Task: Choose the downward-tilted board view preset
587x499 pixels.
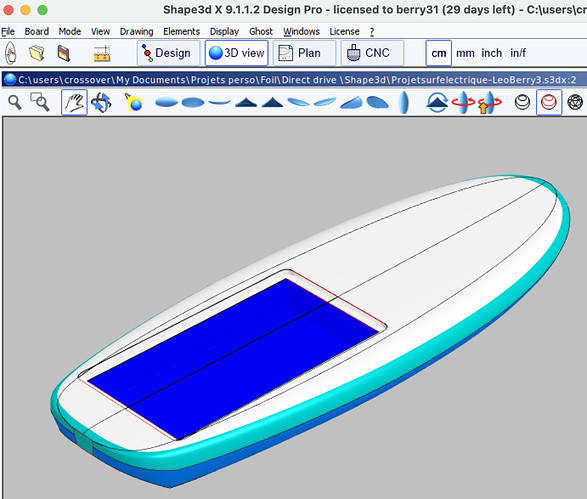Action: click(x=298, y=102)
